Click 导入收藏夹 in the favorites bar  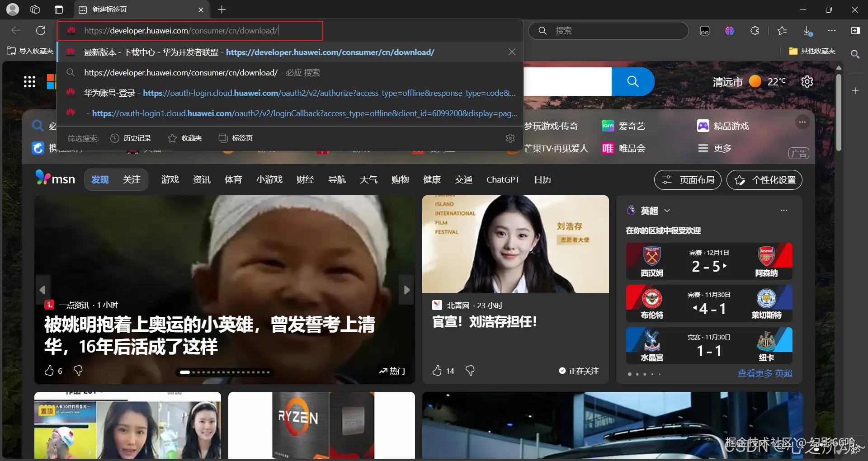coord(30,51)
